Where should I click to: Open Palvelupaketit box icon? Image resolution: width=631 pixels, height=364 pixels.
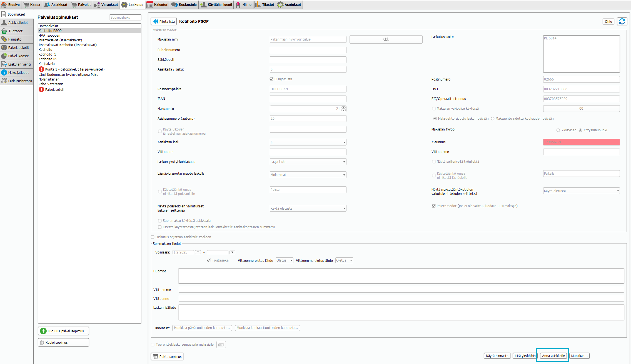pyautogui.click(x=4, y=47)
